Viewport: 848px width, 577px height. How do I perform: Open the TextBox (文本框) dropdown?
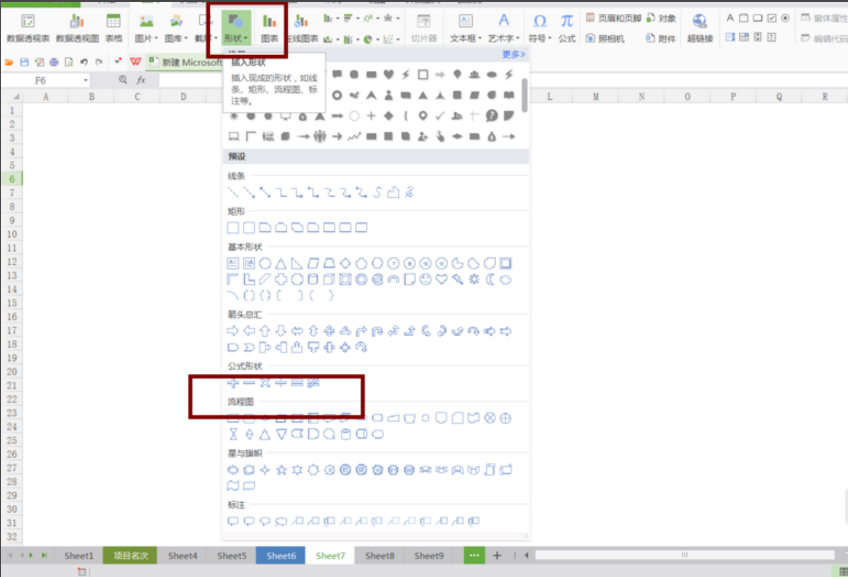465,28
